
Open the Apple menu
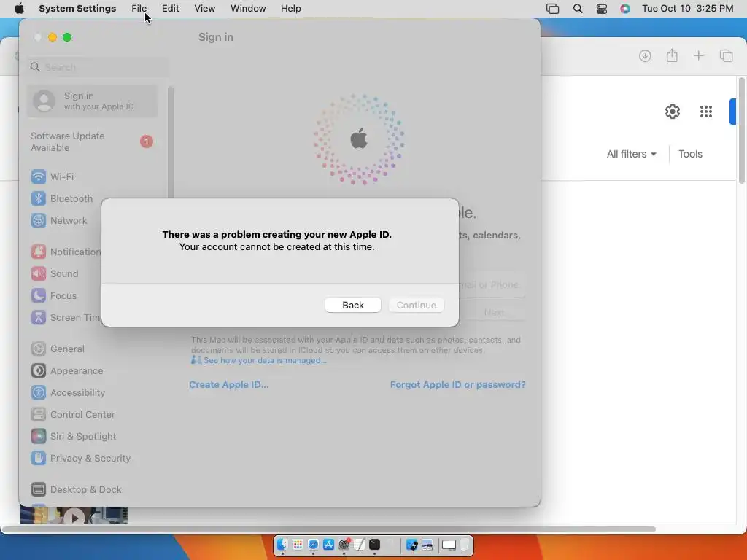point(19,9)
